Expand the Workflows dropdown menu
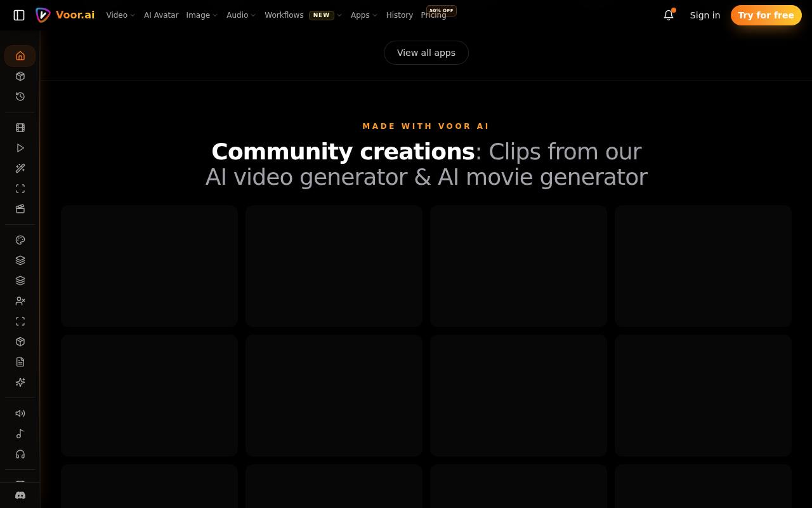Image resolution: width=812 pixels, height=508 pixels. coord(303,15)
